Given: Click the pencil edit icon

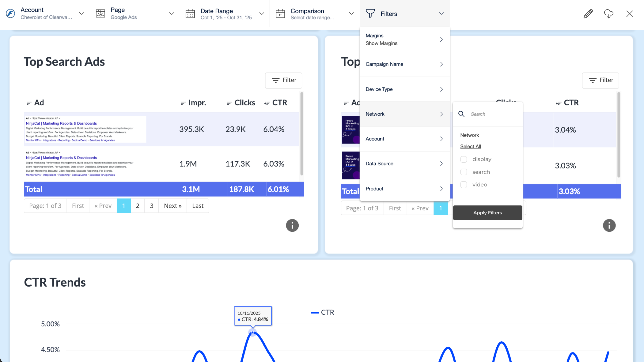Looking at the screenshot, I should tap(588, 14).
